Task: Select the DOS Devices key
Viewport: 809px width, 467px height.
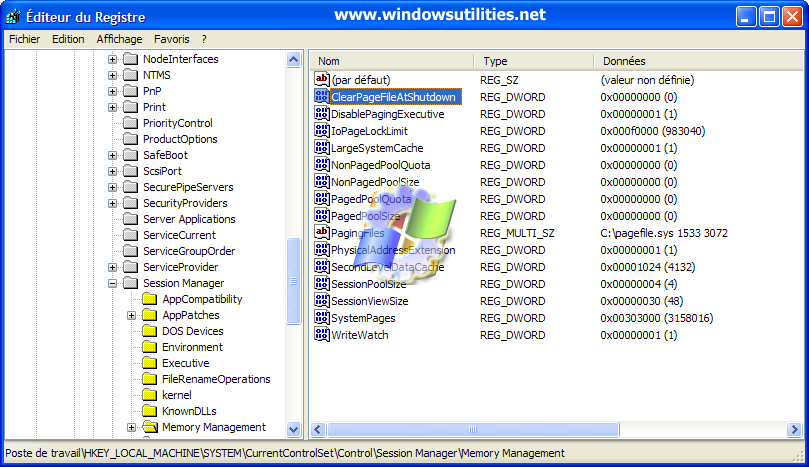Action: coord(192,331)
